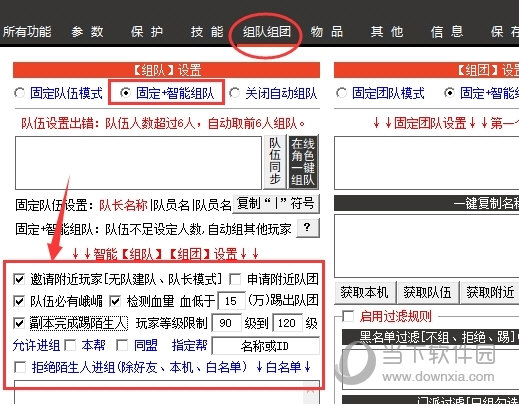The height and width of the screenshot is (406, 519).
Task: Click the fixed group team list box
Action: [427, 163]
